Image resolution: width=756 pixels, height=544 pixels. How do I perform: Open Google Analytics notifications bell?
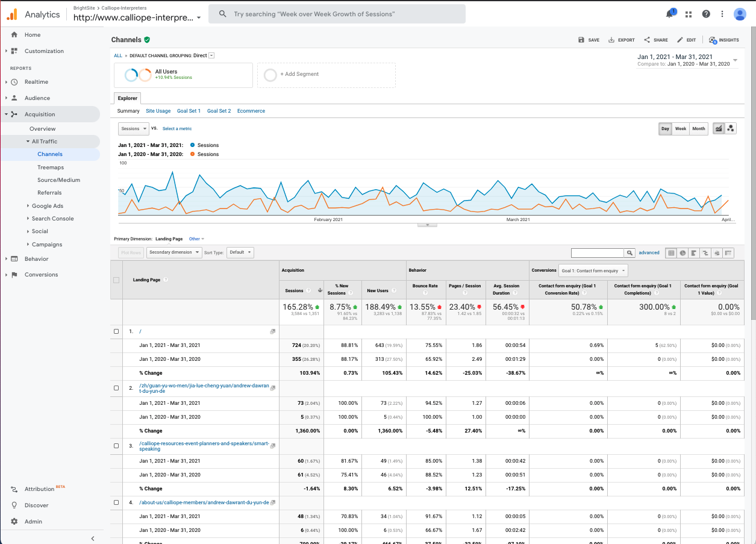click(669, 13)
